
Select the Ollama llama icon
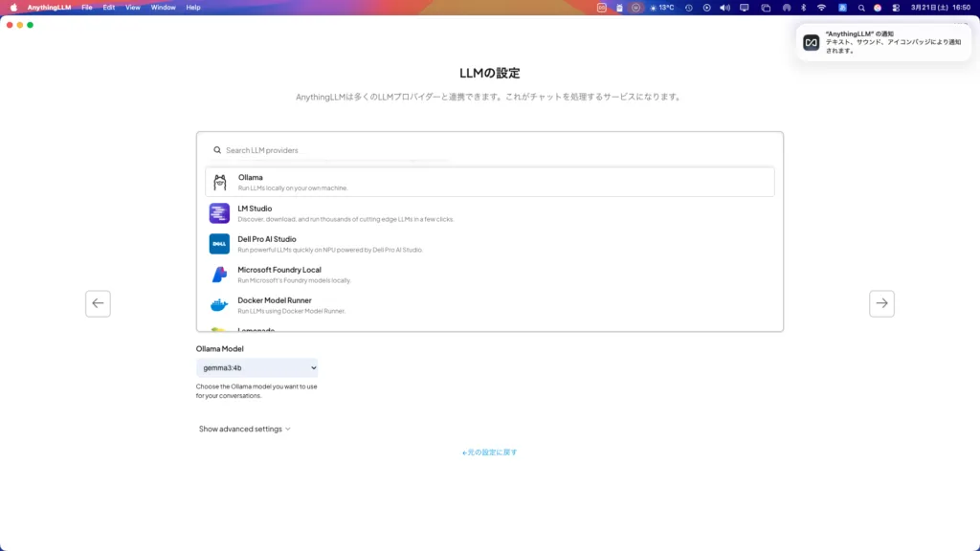coord(219,182)
